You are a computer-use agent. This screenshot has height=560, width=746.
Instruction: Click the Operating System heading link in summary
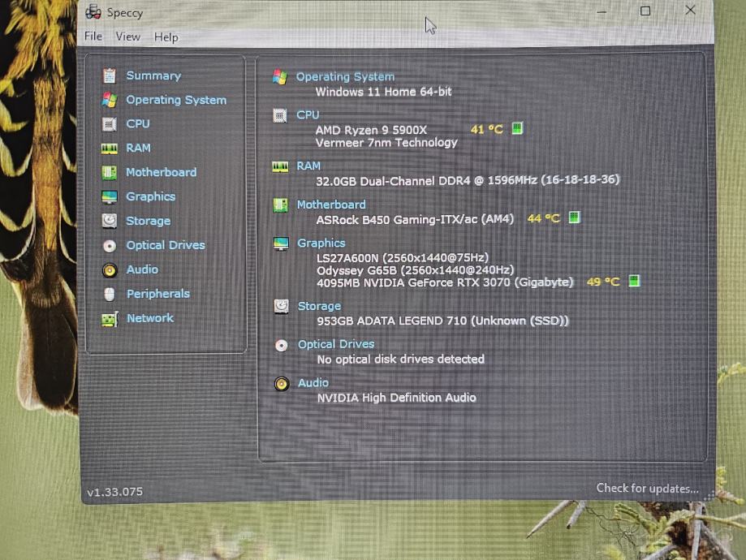click(346, 76)
